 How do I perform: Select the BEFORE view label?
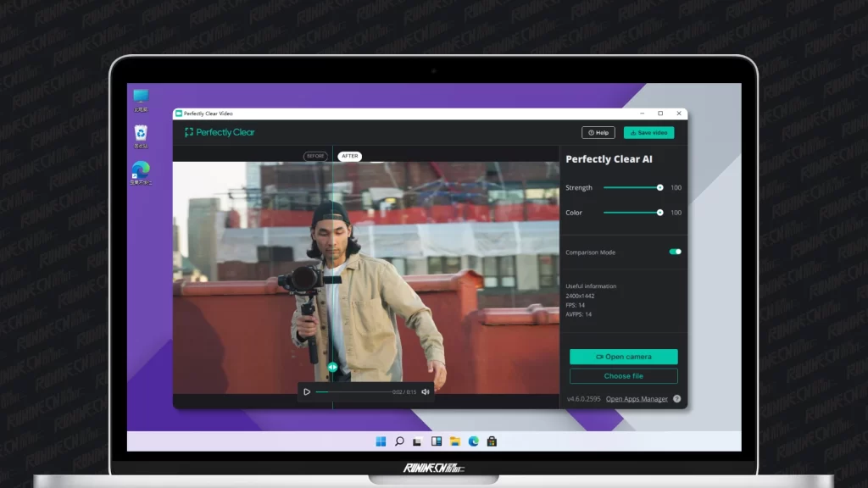[x=315, y=156]
